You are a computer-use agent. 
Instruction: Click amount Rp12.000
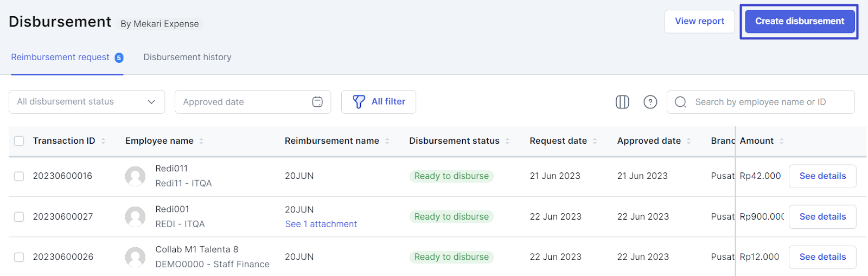[759, 257]
